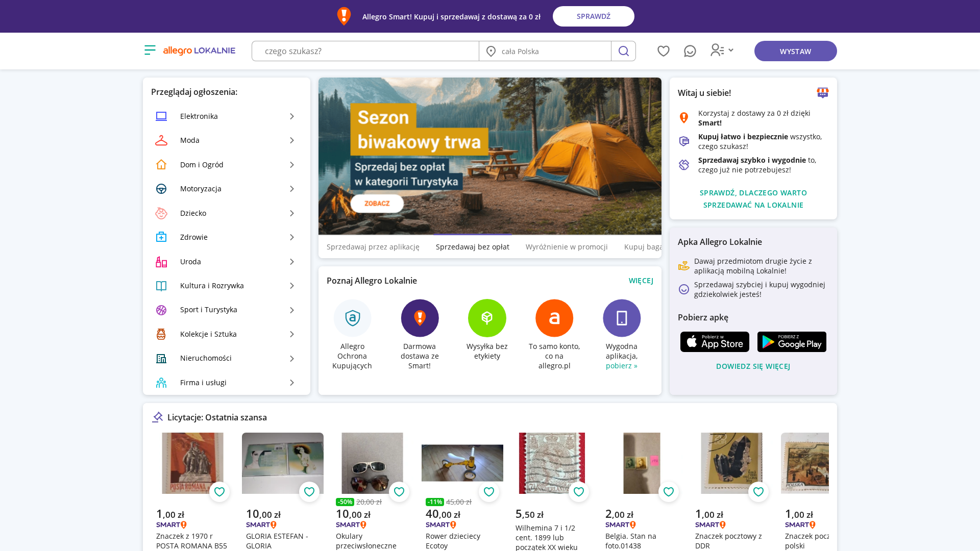Screen dimensions: 980x551
Task: Favorite the POSTA ROMANA stamp listing
Action: coord(219,492)
